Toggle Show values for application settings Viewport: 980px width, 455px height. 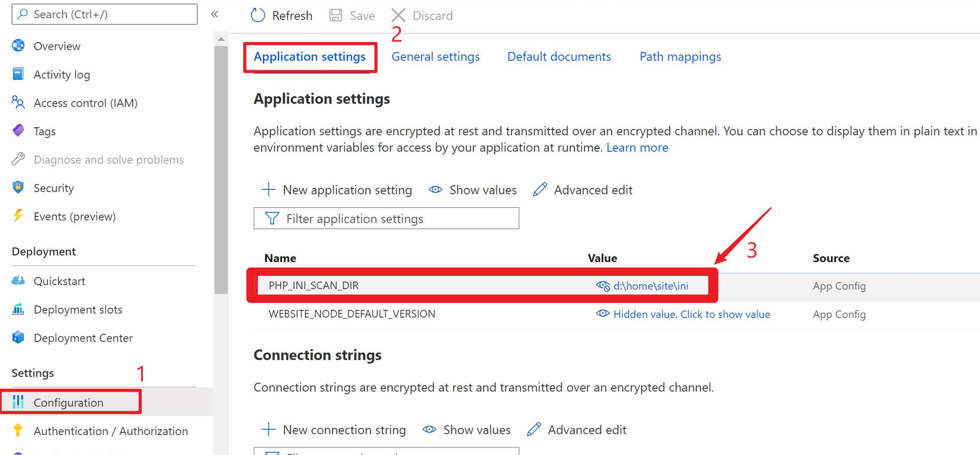(x=473, y=190)
